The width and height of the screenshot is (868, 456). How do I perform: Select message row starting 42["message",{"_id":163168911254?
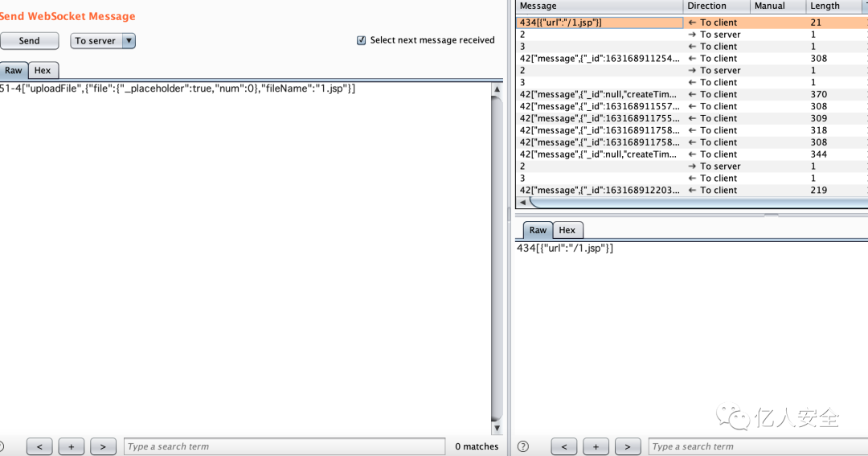point(691,59)
